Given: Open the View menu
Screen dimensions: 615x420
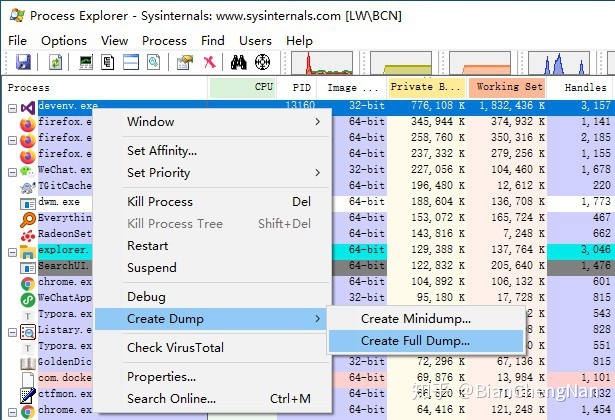Looking at the screenshot, I should pyautogui.click(x=115, y=41).
